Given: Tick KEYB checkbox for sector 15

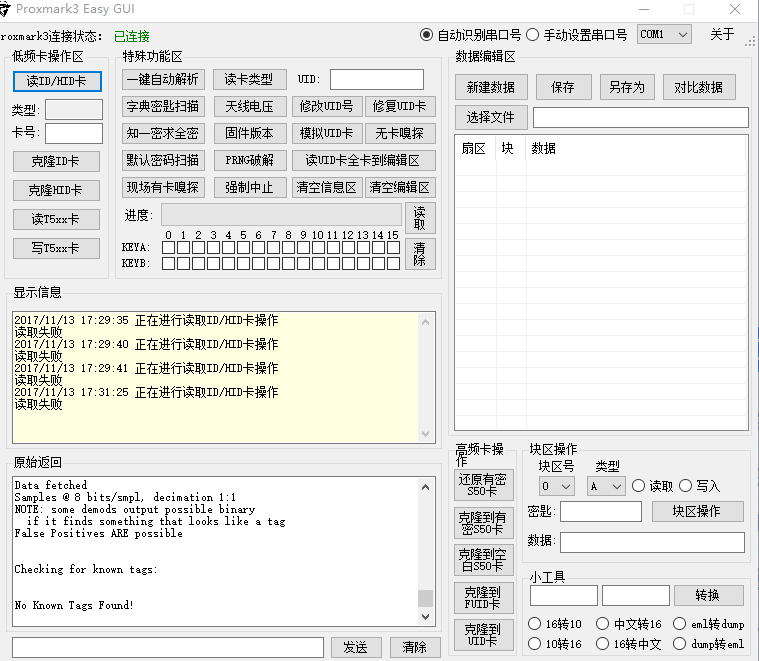Looking at the screenshot, I should pos(393,263).
